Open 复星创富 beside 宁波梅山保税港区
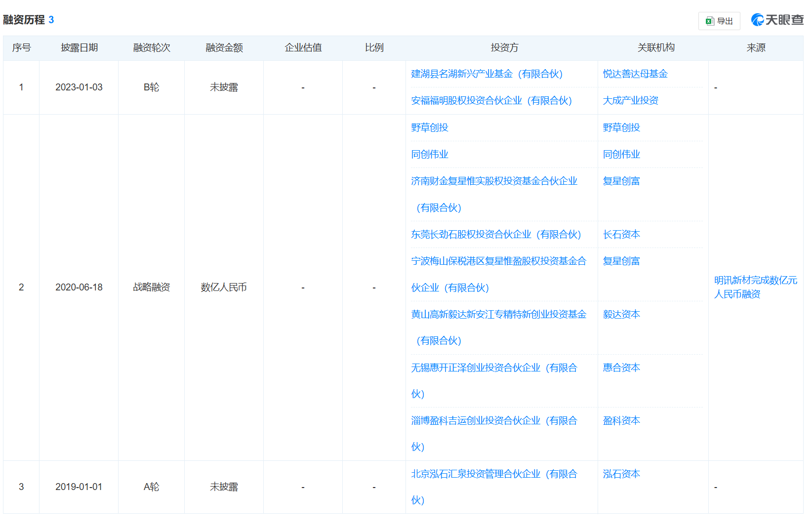Screen dimensions: 812x532 [621, 261]
